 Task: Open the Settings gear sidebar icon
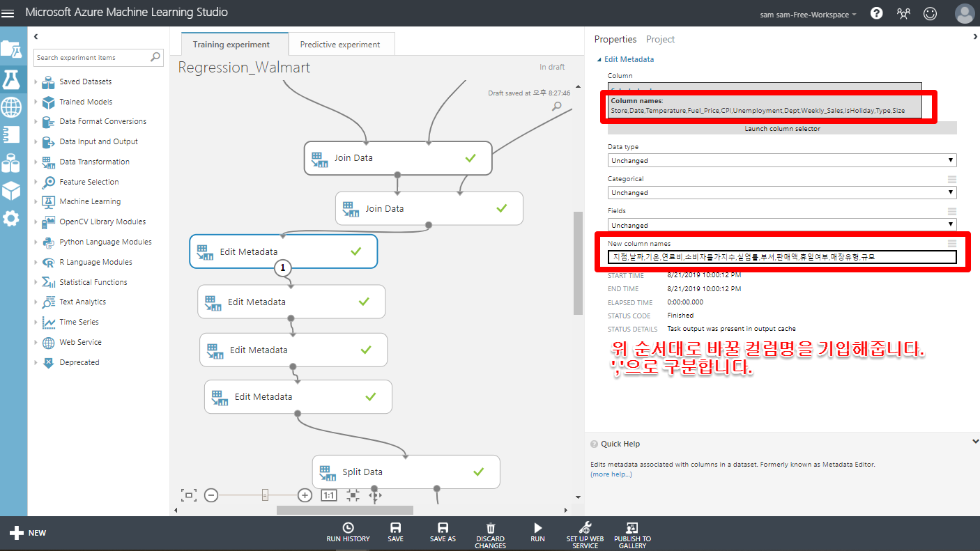10,219
